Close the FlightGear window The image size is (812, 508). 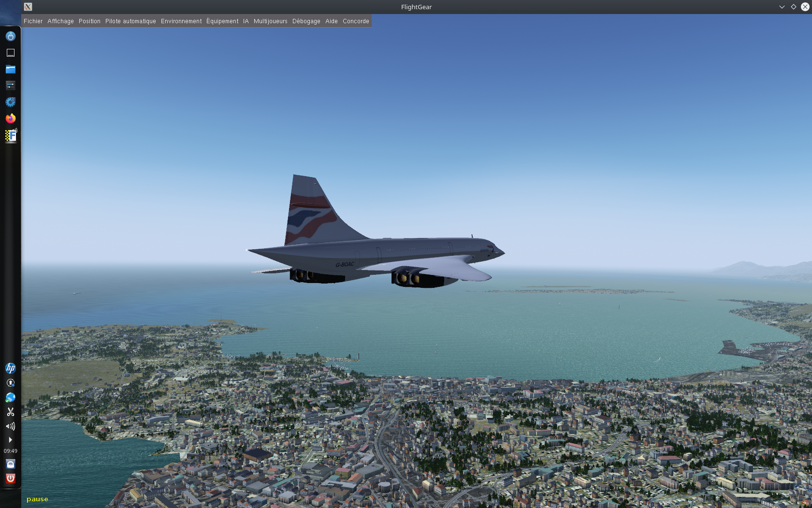coord(805,7)
